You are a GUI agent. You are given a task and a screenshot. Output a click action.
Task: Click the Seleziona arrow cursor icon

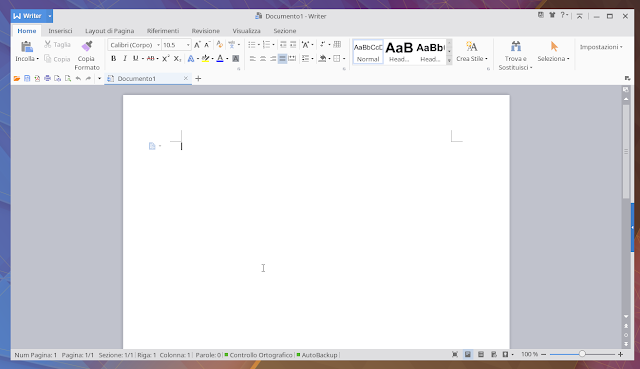tap(554, 47)
